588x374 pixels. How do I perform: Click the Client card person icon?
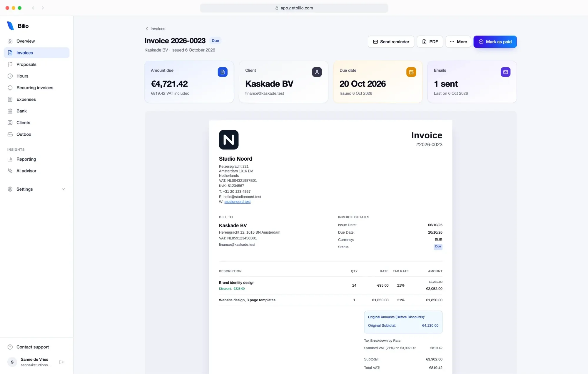pyautogui.click(x=317, y=72)
